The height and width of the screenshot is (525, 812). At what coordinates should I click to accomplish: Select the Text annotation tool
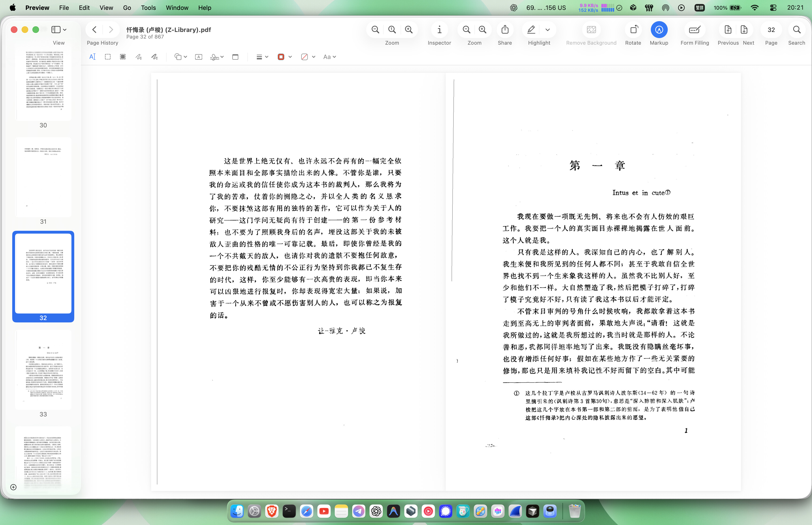click(x=92, y=57)
